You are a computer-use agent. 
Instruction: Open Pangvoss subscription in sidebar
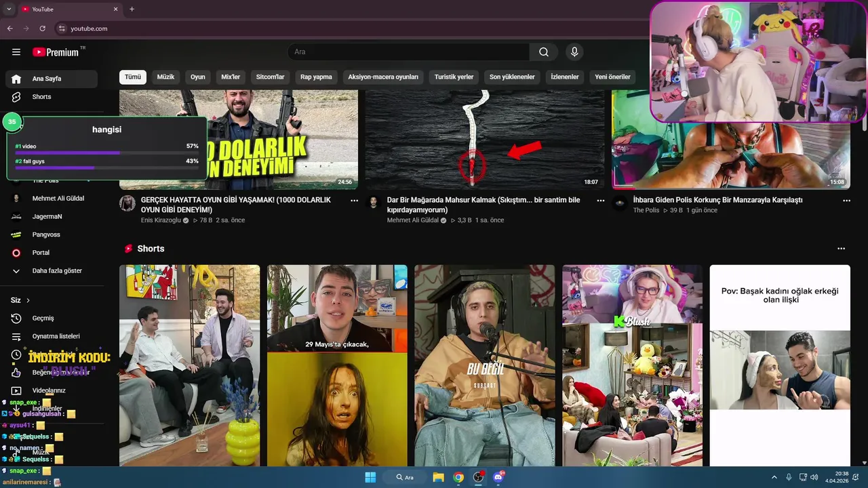tap(52, 235)
